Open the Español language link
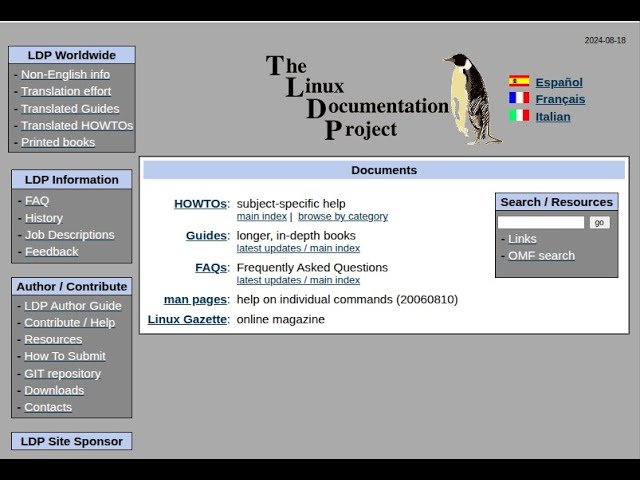640x480 pixels. pos(559,82)
